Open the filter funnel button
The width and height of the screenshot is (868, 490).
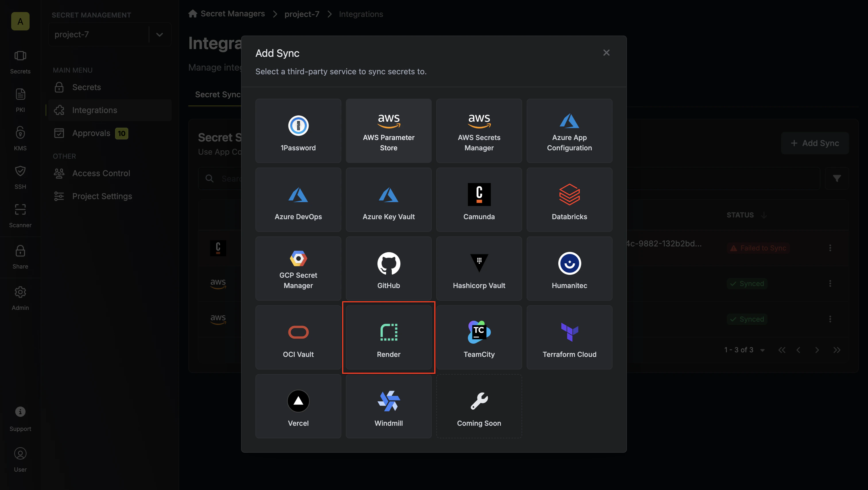click(837, 178)
